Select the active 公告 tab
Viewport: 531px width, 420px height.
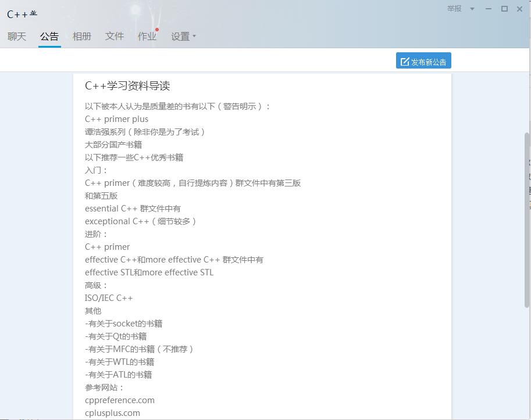click(x=49, y=36)
